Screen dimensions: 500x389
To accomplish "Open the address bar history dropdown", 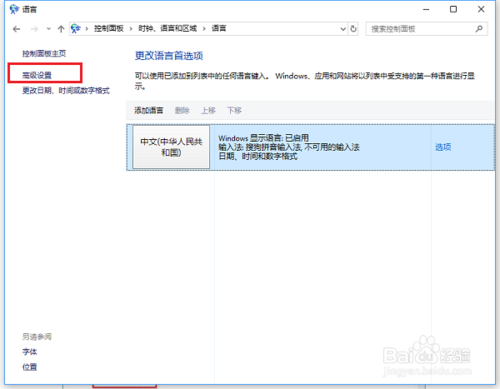I will point(343,29).
